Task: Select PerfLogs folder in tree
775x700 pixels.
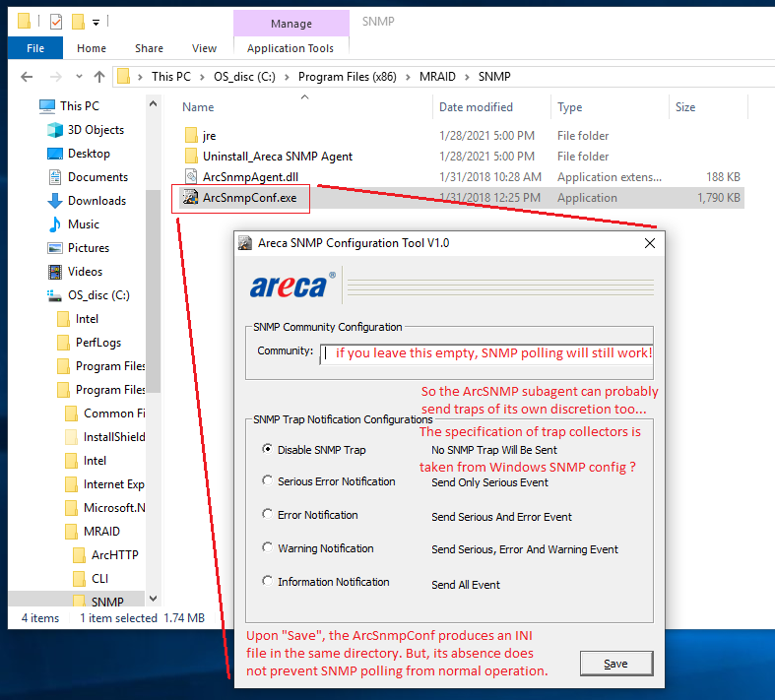Action: [x=89, y=343]
